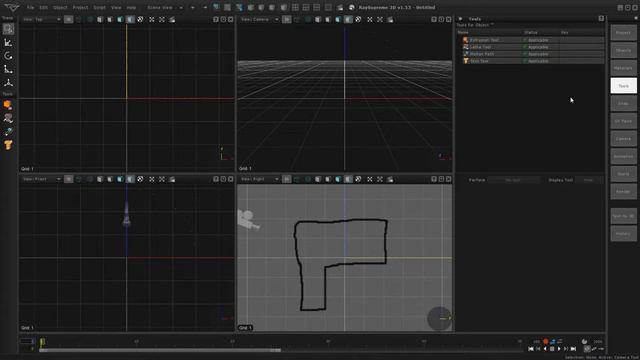The image size is (640, 360).
Task: Open the Help menu
Action: (x=131, y=7)
